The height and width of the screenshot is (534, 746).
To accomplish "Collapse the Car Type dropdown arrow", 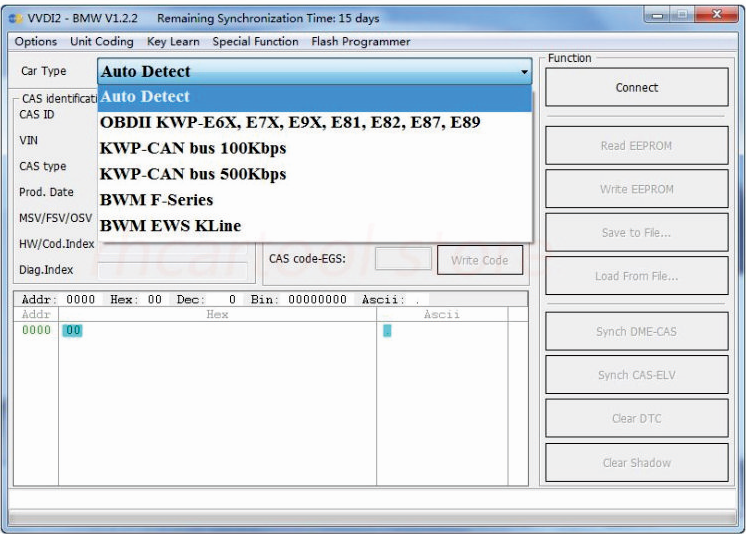I will pos(524,72).
